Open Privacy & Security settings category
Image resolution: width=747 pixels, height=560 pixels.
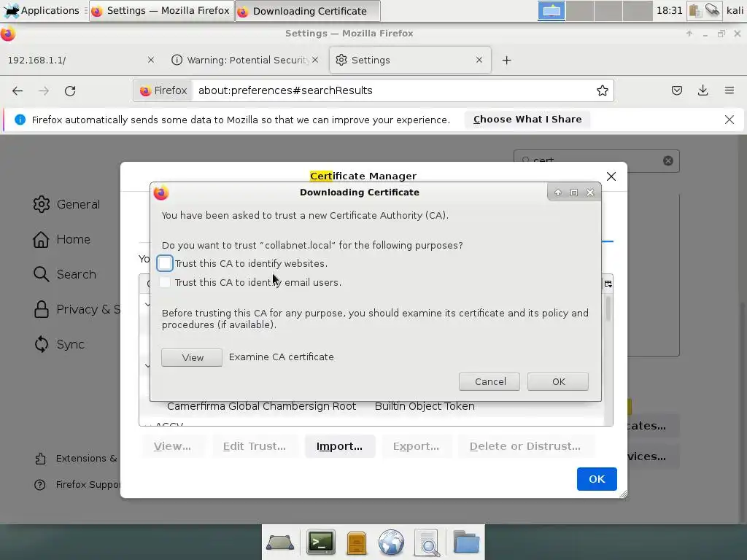[76, 309]
